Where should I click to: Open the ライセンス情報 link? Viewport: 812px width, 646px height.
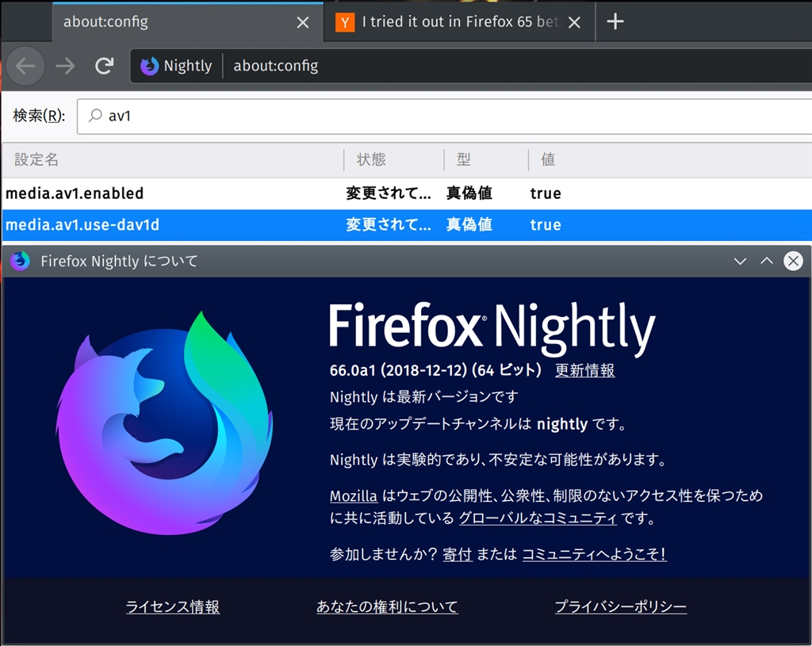(172, 606)
